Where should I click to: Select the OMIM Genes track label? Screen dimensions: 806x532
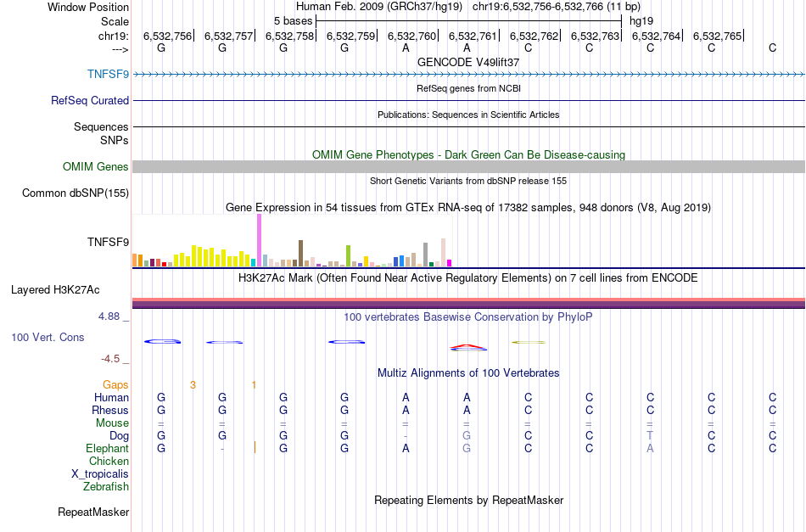[x=96, y=166]
